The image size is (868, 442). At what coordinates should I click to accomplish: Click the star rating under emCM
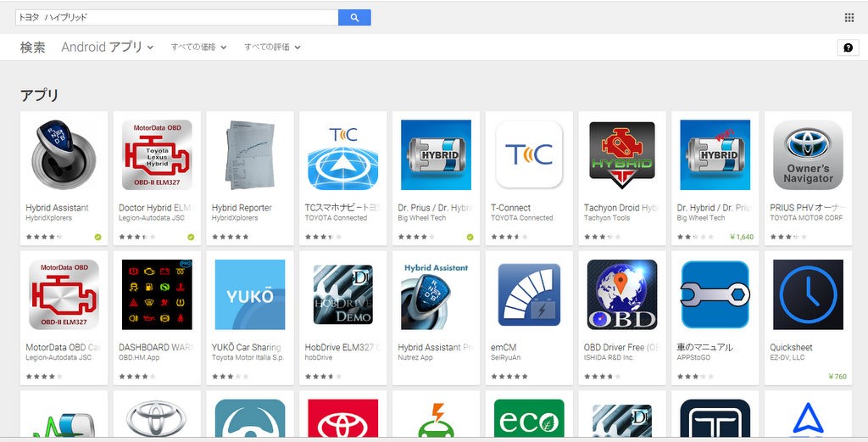[x=509, y=376]
